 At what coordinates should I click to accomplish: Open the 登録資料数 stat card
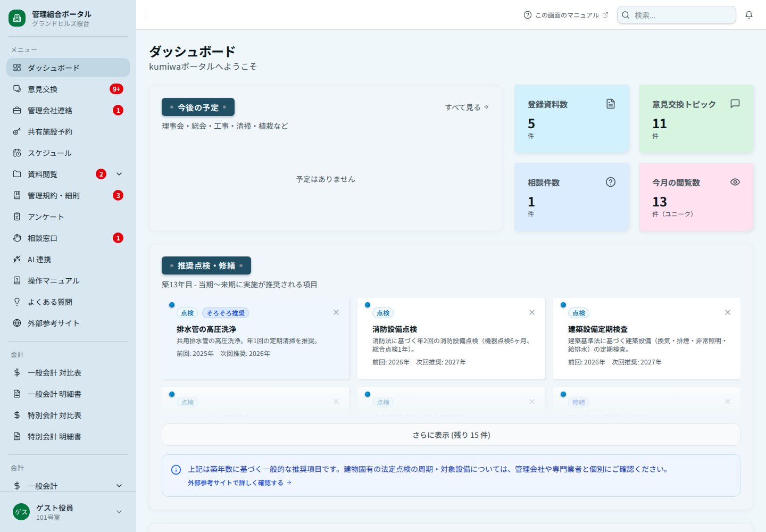click(572, 119)
